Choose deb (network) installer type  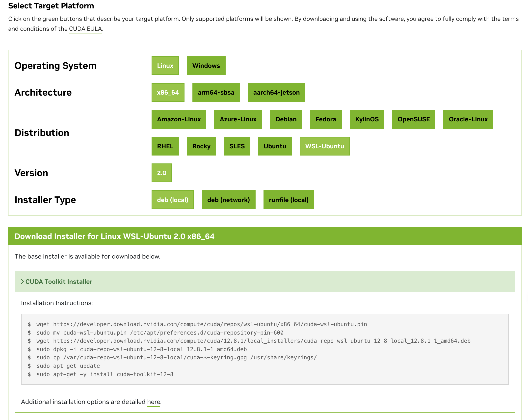229,200
